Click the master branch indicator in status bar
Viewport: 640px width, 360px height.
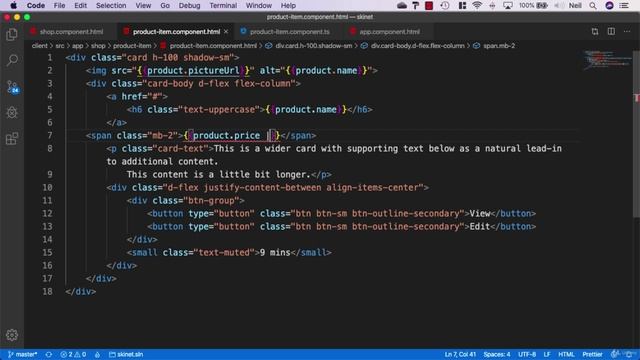tap(23, 354)
